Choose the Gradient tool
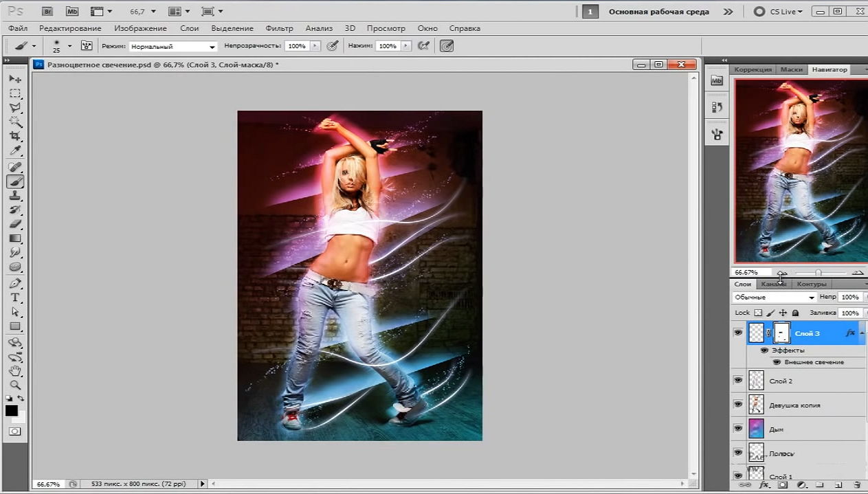 click(15, 238)
